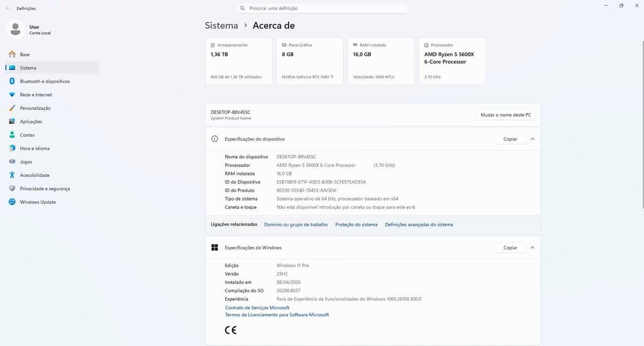This screenshot has height=346, width=644.
Task: Click the Caneta e toque value text
Action: click(x=345, y=207)
